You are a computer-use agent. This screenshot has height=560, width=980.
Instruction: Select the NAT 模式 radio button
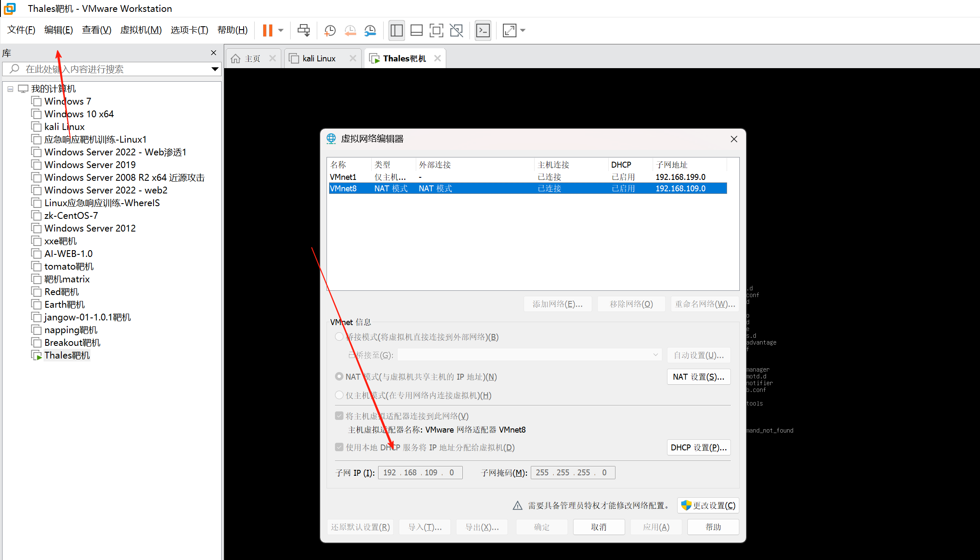pos(339,377)
